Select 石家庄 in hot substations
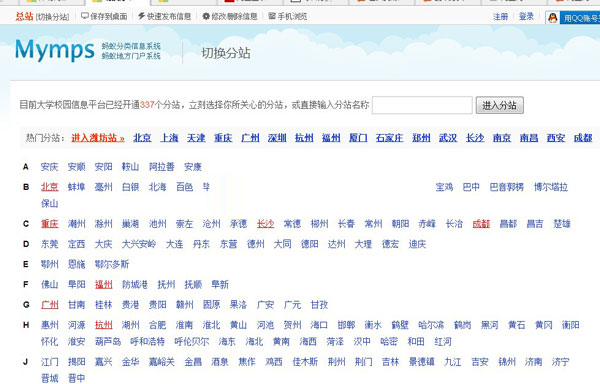The height and width of the screenshot is (384, 600). 389,138
